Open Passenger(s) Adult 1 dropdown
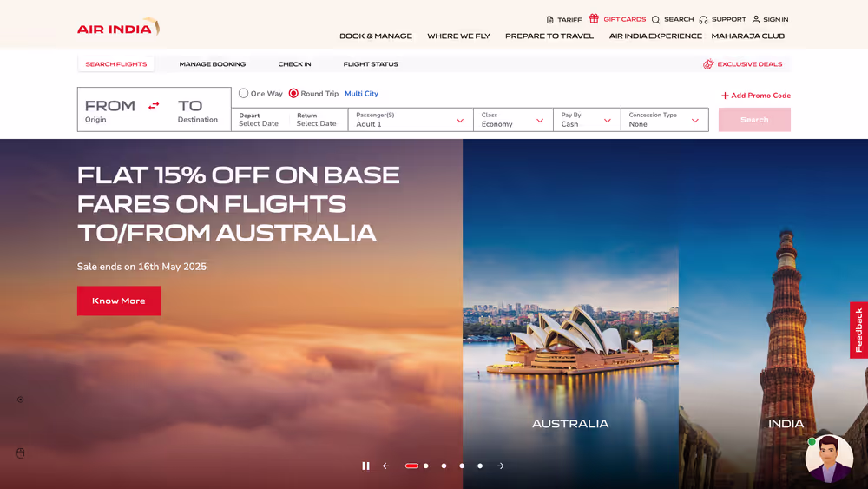Image resolution: width=868 pixels, height=489 pixels. click(411, 120)
